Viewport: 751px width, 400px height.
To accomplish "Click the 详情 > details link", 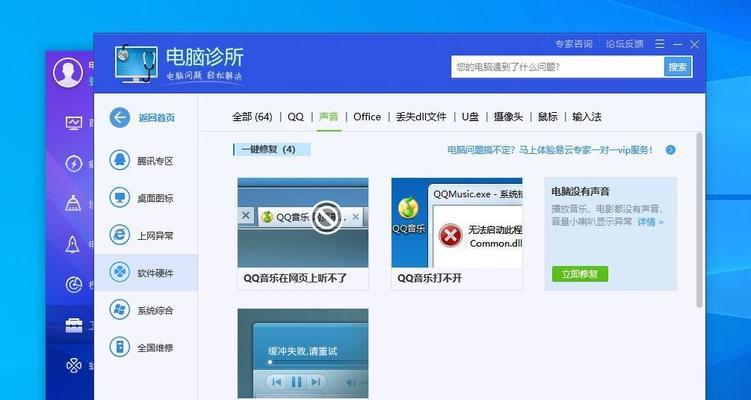I will click(x=650, y=222).
